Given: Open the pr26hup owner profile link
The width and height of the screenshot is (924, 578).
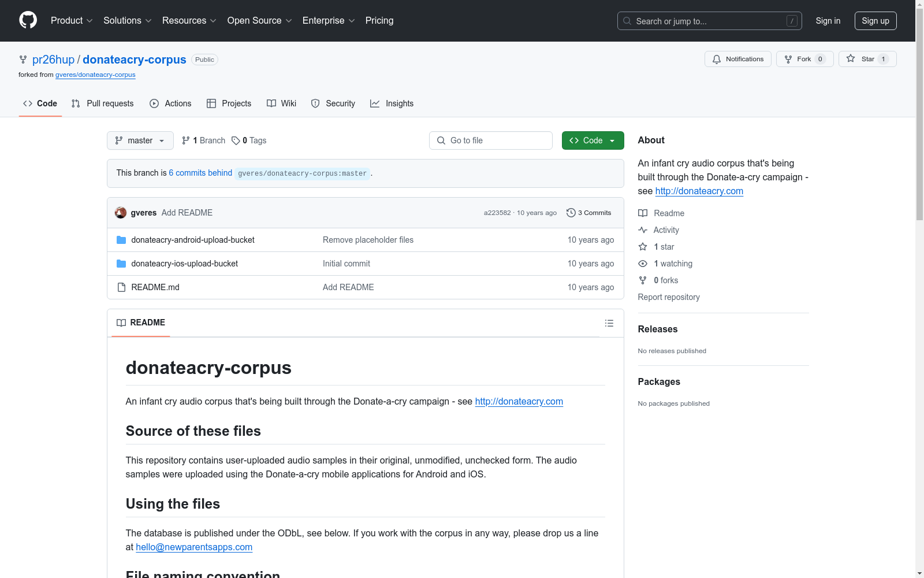Looking at the screenshot, I should 53,60.
